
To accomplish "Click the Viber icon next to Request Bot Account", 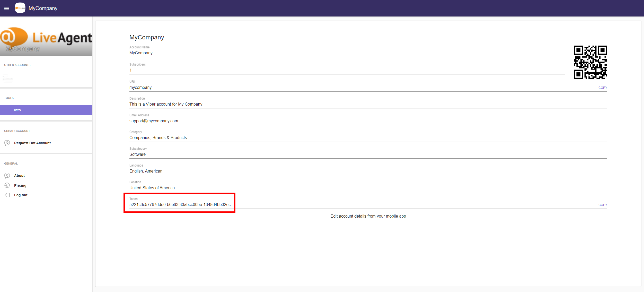I will pos(7,143).
